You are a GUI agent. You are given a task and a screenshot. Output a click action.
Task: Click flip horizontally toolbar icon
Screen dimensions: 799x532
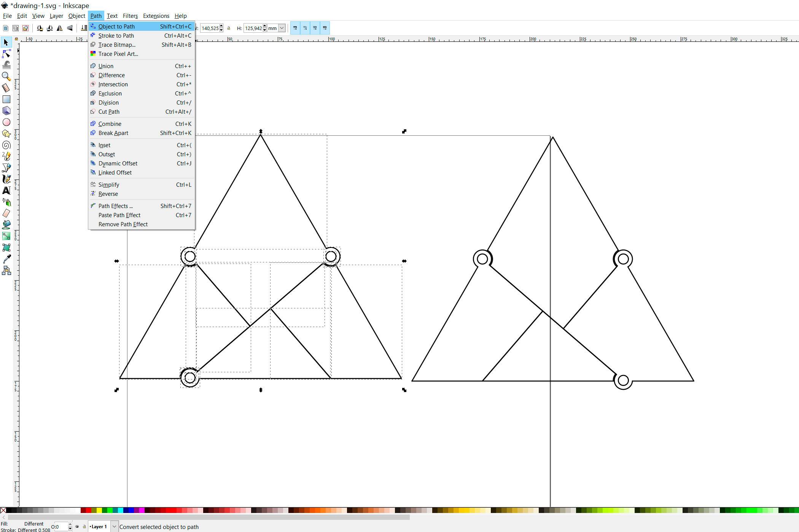pos(60,28)
